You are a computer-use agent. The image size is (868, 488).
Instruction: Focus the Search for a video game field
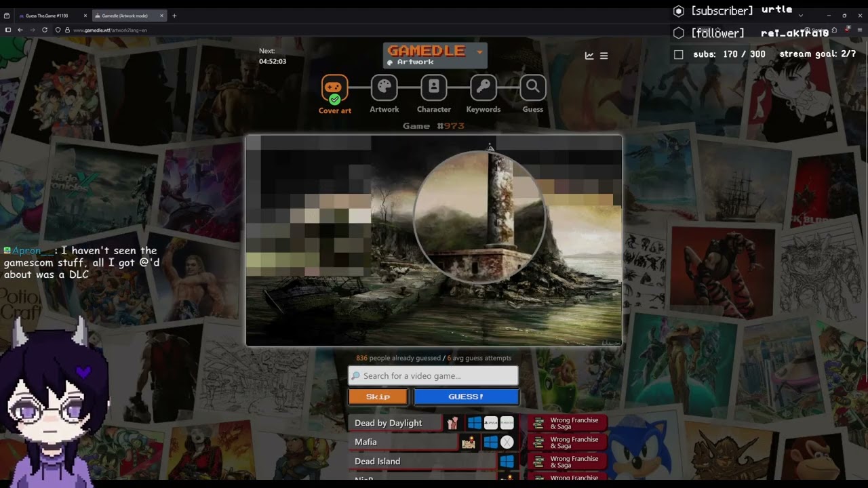(433, 375)
